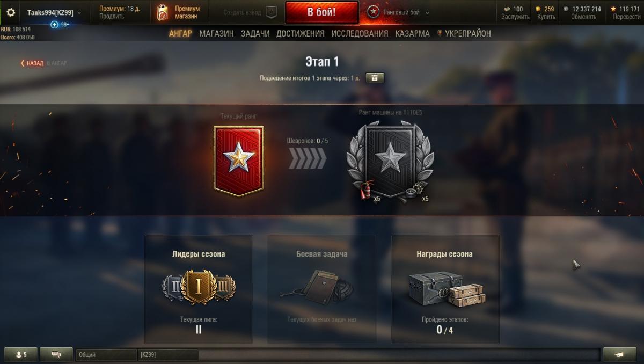Image resolution: width=644 pixels, height=364 pixels.
Task: Open the Лидеры сезона leagues card
Action: tap(199, 289)
